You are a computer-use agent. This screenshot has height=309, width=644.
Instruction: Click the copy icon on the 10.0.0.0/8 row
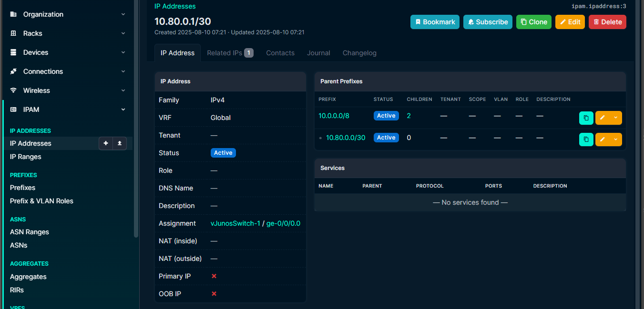(x=586, y=118)
